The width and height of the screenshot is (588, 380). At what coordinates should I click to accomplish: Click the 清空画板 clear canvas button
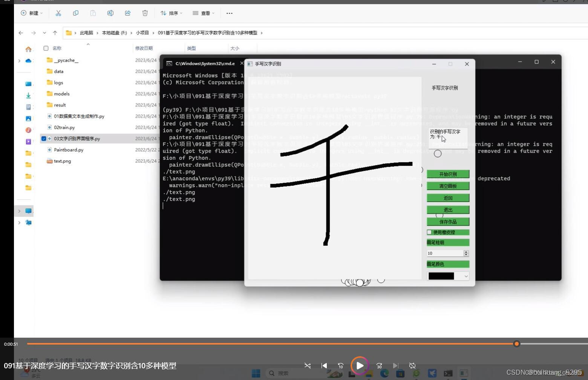tap(448, 186)
